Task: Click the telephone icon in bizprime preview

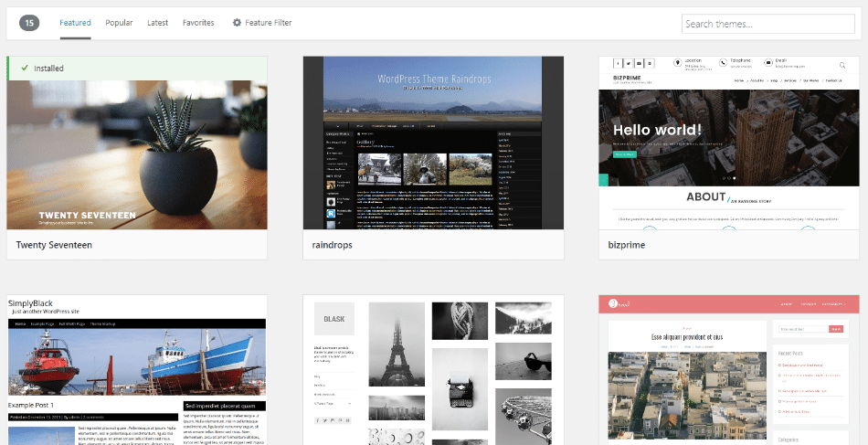Action: tap(725, 64)
